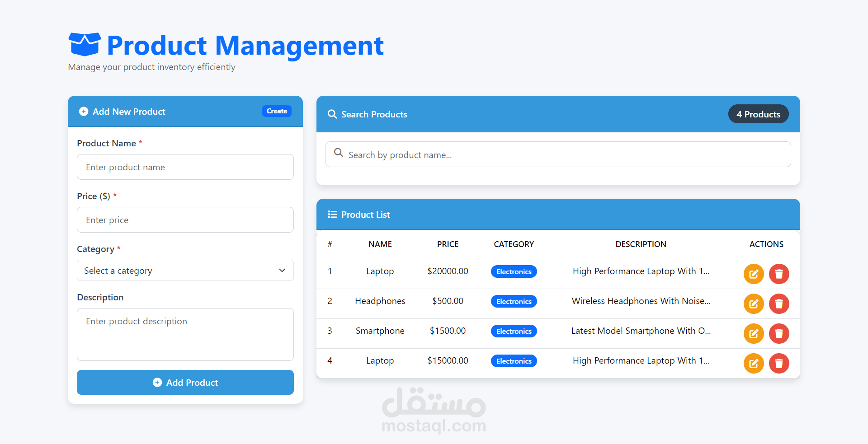Click the Add New Product heading text
The width and height of the screenshot is (868, 444).
129,112
